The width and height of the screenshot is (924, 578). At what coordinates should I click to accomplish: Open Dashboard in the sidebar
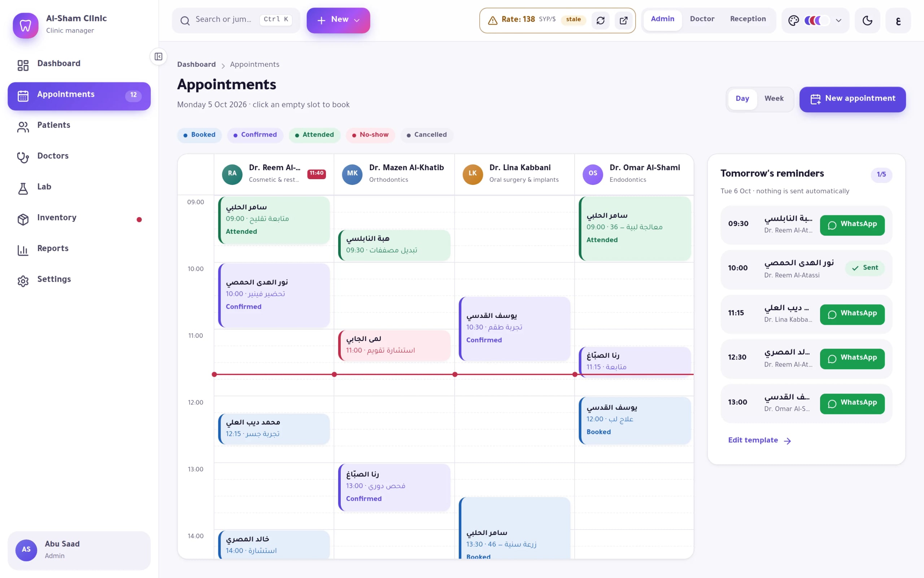click(79, 64)
